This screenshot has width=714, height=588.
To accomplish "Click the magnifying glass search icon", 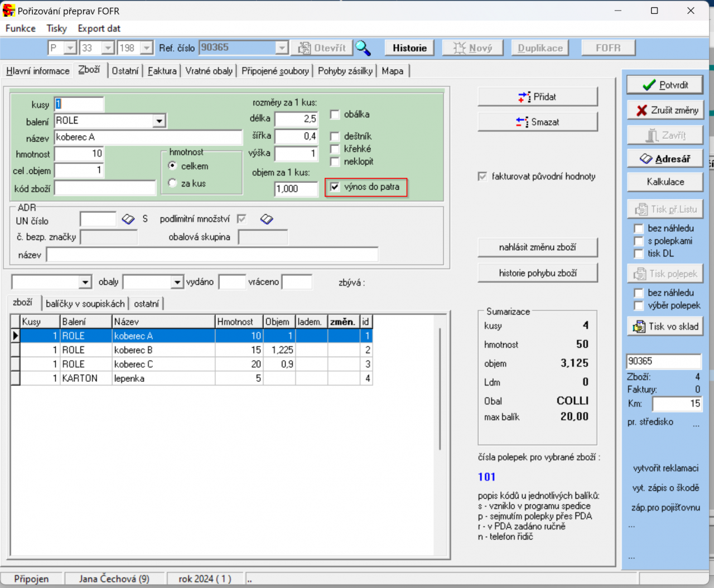I will (363, 48).
